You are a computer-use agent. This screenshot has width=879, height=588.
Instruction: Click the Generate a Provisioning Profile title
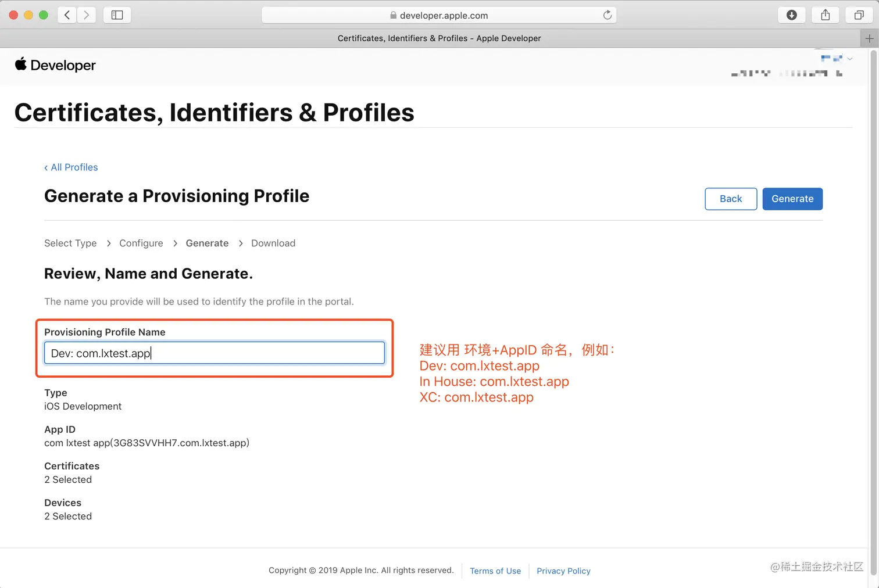(177, 196)
